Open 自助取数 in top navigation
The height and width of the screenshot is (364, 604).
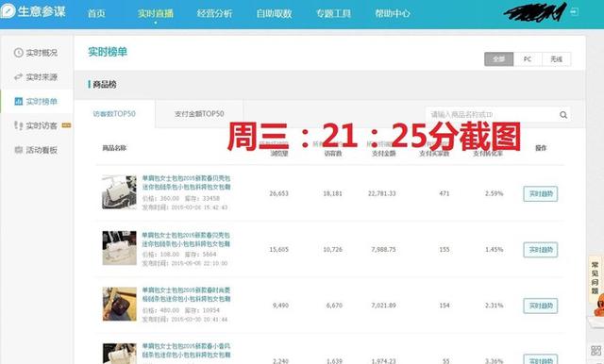coord(275,13)
